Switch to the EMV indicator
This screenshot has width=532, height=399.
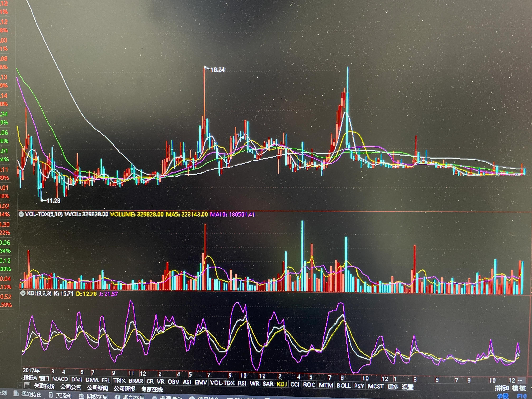(201, 382)
